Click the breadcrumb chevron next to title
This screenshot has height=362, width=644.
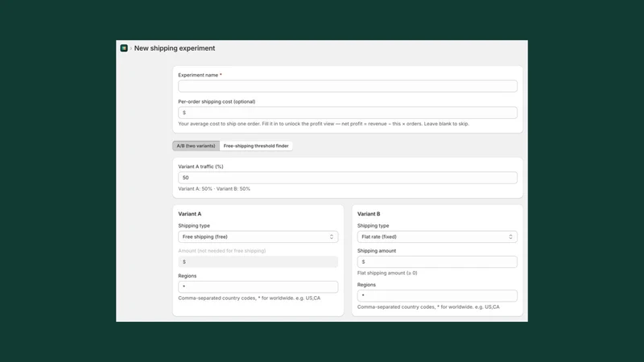point(131,48)
